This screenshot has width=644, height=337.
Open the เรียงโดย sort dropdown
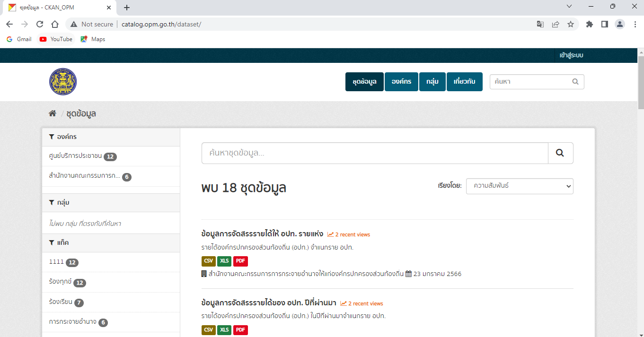[x=519, y=186]
